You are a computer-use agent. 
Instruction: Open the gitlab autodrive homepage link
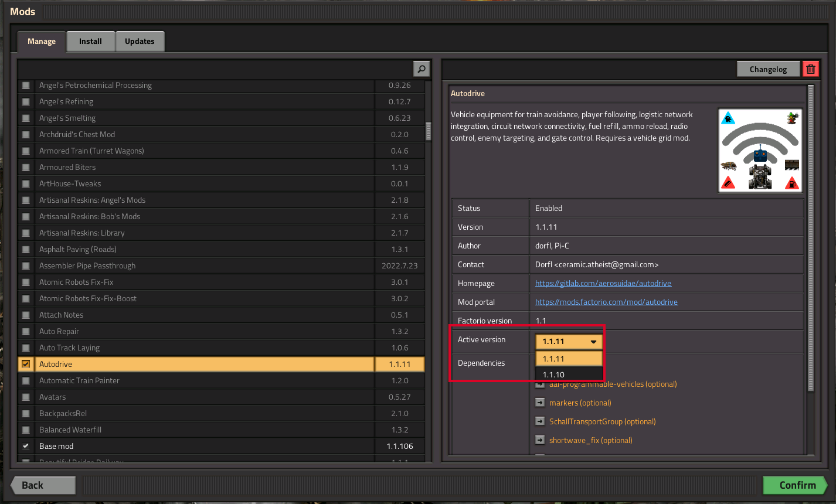603,283
